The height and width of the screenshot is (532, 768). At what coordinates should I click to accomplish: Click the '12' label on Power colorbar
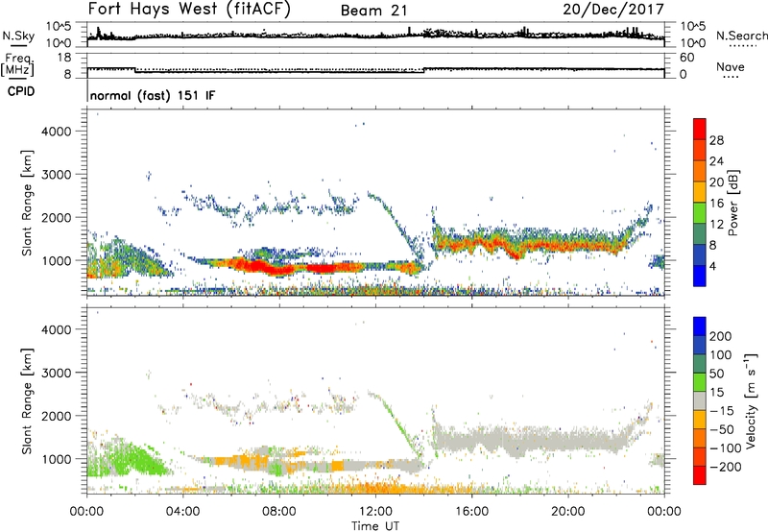716,225
